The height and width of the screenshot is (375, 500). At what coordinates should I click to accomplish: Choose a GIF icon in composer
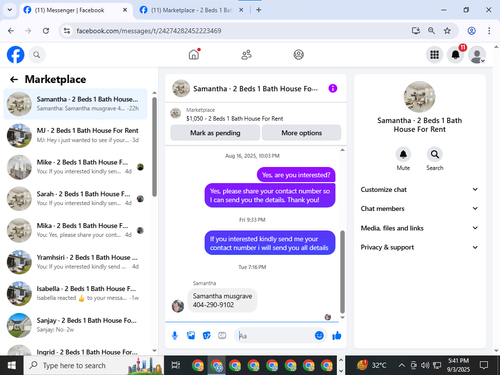point(222,335)
